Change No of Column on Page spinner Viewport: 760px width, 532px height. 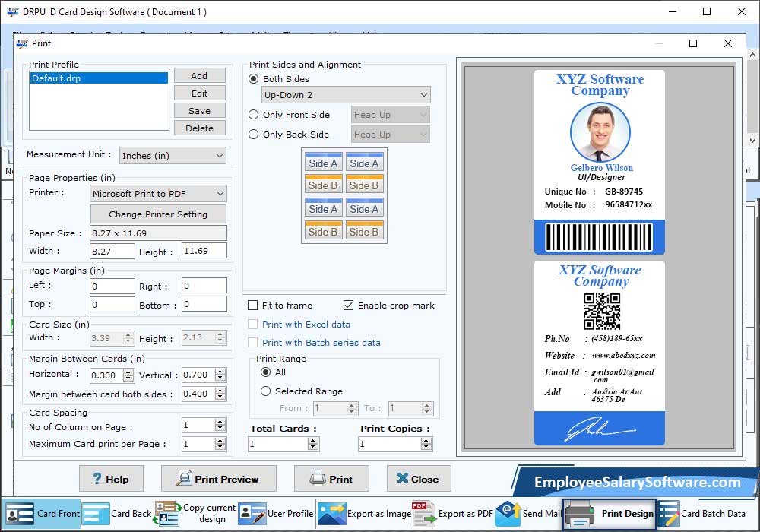pos(220,426)
